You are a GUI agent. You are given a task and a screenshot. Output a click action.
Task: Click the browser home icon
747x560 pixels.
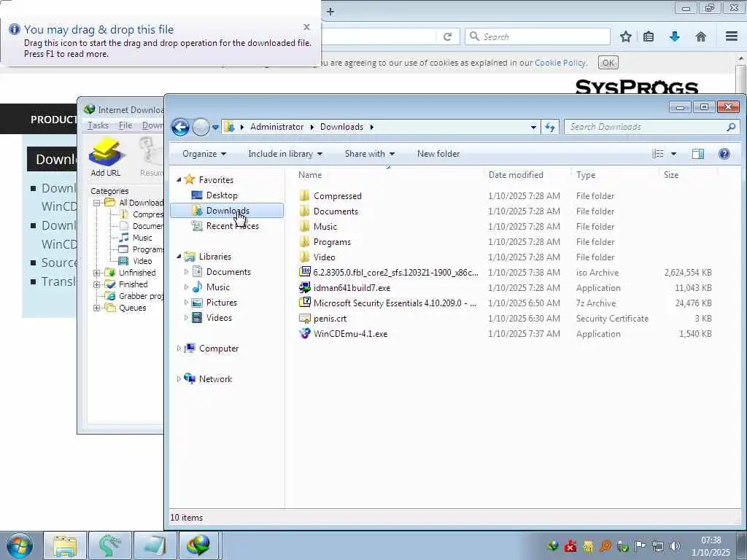(x=701, y=36)
